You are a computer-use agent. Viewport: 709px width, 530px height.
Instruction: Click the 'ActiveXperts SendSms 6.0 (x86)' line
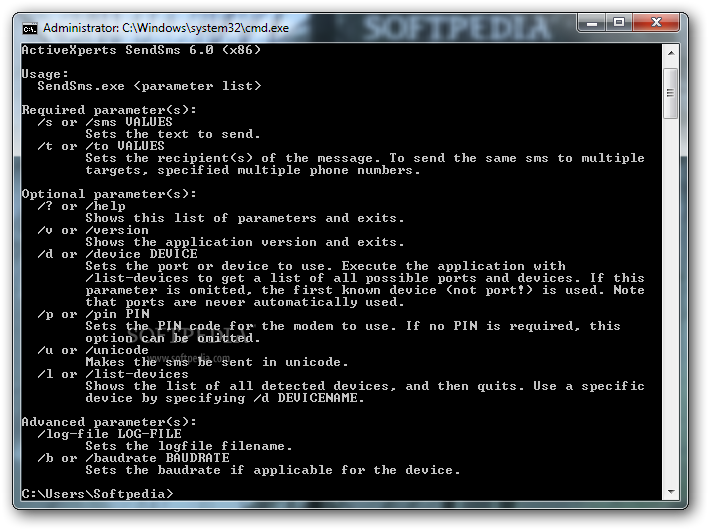[x=141, y=50]
